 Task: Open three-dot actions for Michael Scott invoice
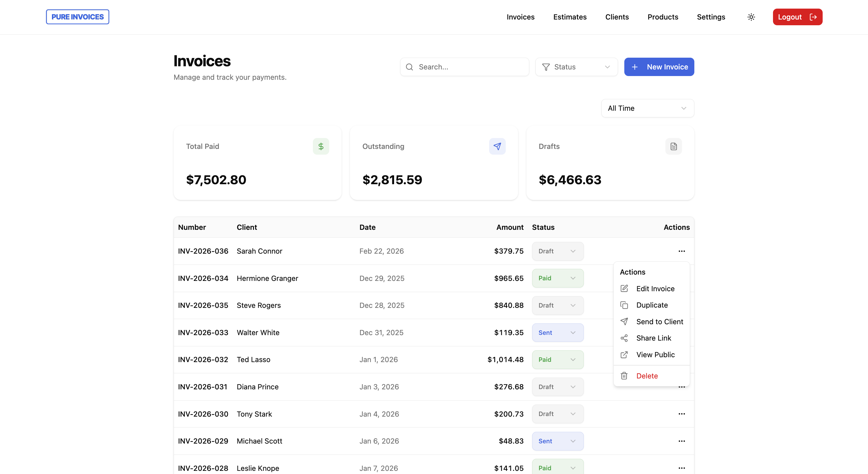pos(681,441)
